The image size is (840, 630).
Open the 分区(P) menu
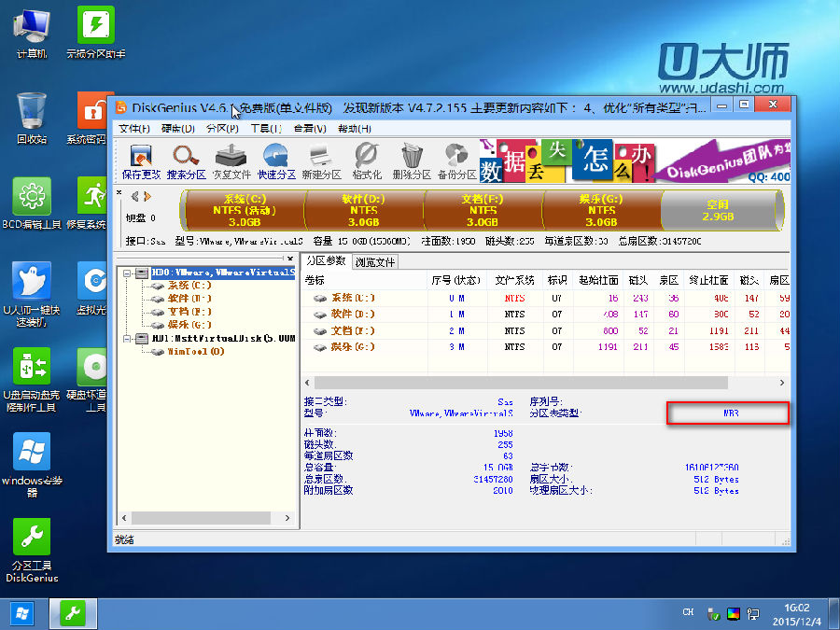222,129
